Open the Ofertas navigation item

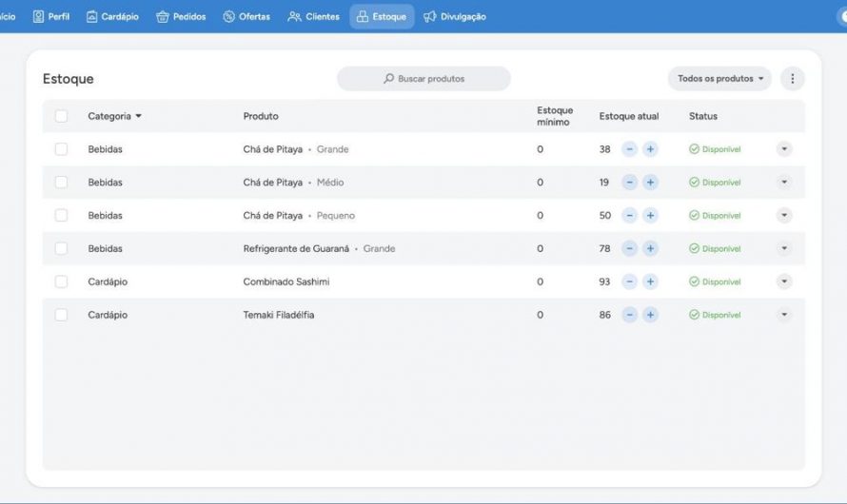pos(246,17)
